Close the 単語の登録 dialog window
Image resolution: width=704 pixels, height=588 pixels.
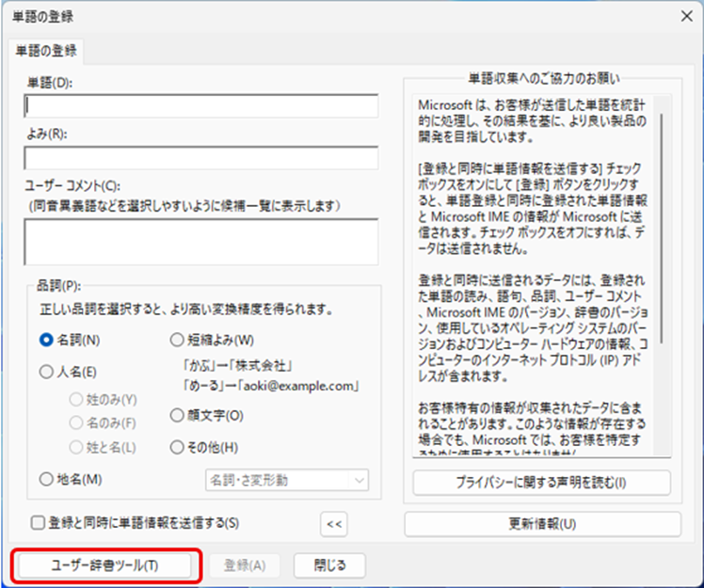coord(686,17)
